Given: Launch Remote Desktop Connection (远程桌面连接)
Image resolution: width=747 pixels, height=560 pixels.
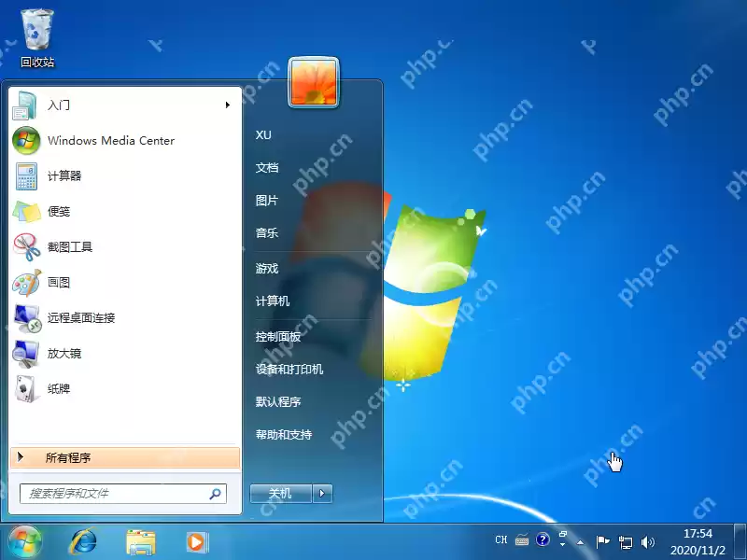Looking at the screenshot, I should [x=84, y=318].
